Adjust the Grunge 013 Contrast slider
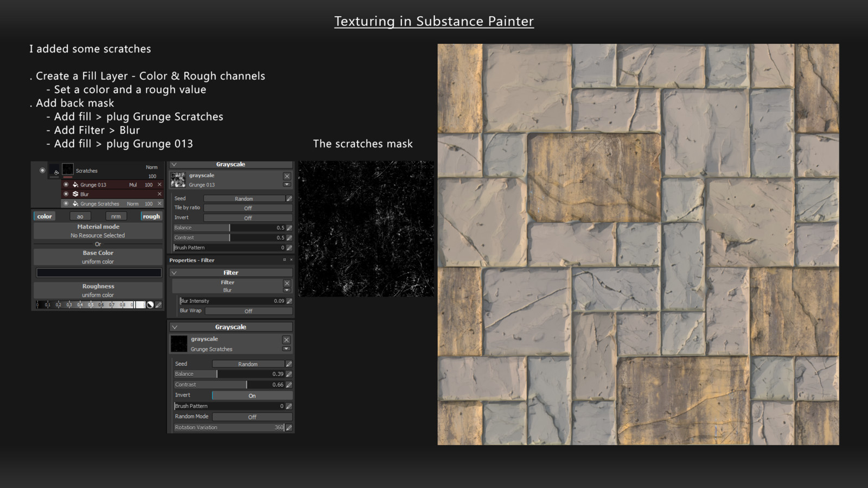The width and height of the screenshot is (868, 488). (x=229, y=237)
